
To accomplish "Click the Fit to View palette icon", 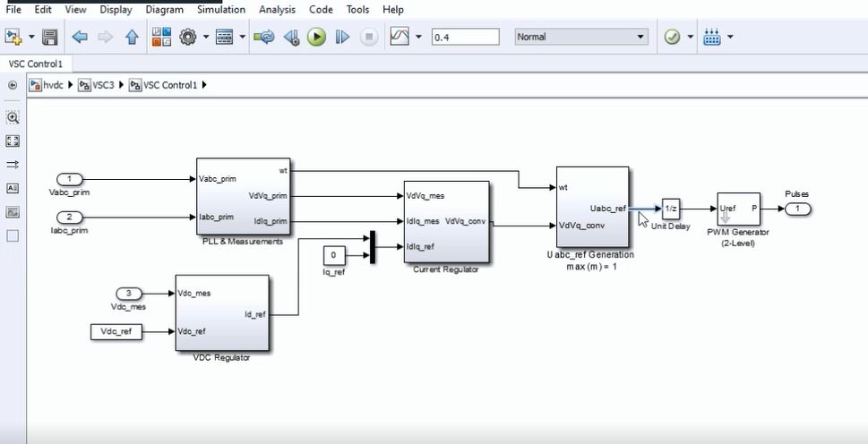I will tap(13, 141).
